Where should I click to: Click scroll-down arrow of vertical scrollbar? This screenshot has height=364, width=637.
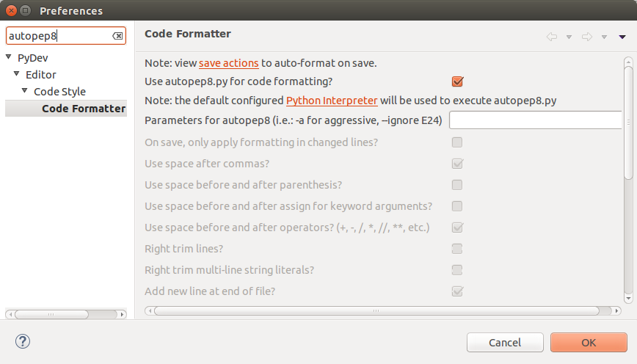tap(628, 299)
